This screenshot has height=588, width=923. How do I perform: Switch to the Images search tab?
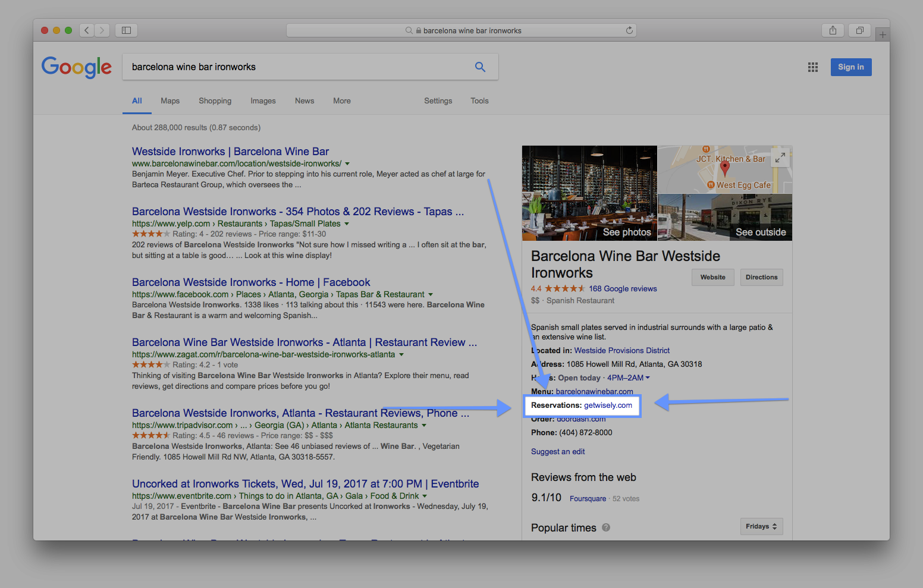pyautogui.click(x=263, y=100)
